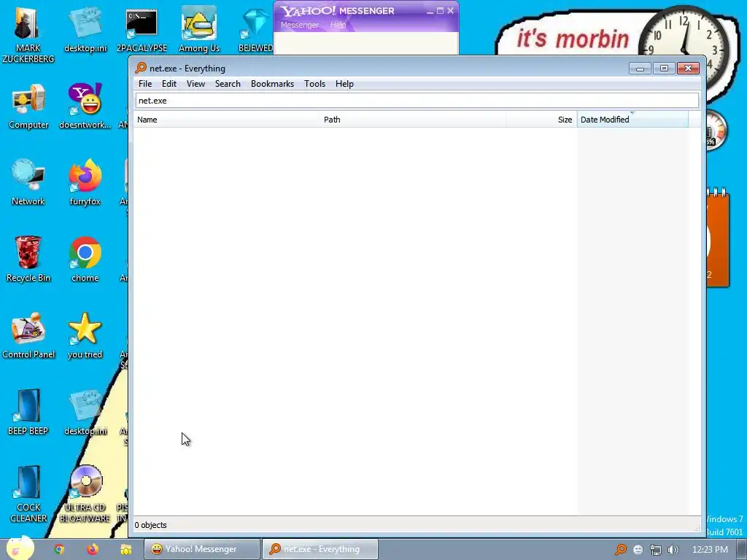Launch Firefox from the taskbar pinned icon
The height and width of the screenshot is (560, 747).
[93, 549]
